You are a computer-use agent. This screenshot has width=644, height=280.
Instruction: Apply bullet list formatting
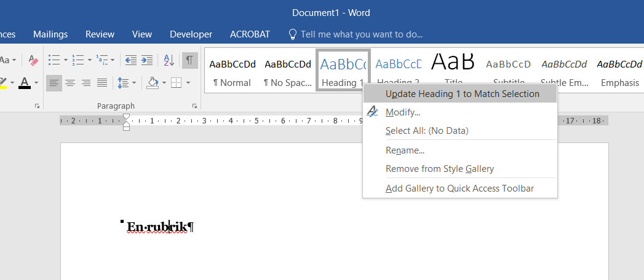coord(54,60)
